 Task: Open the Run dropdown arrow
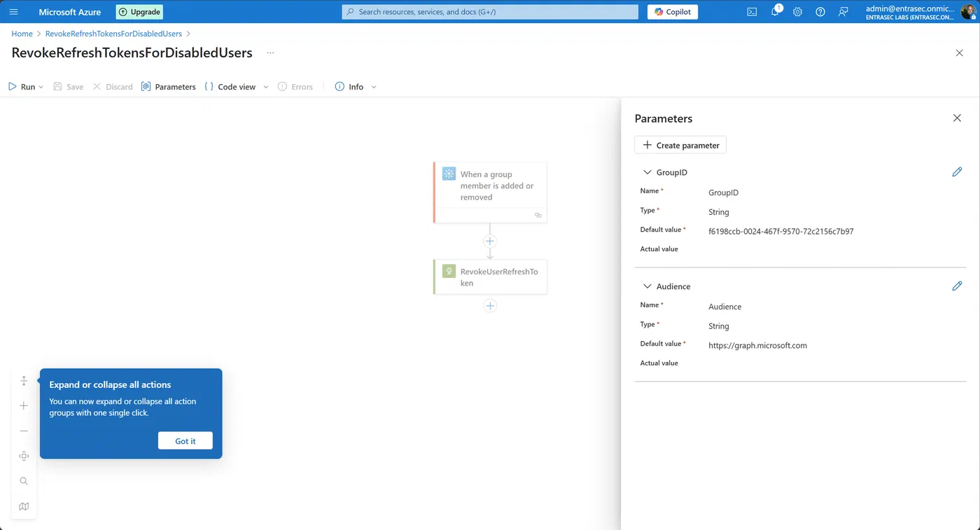point(41,87)
